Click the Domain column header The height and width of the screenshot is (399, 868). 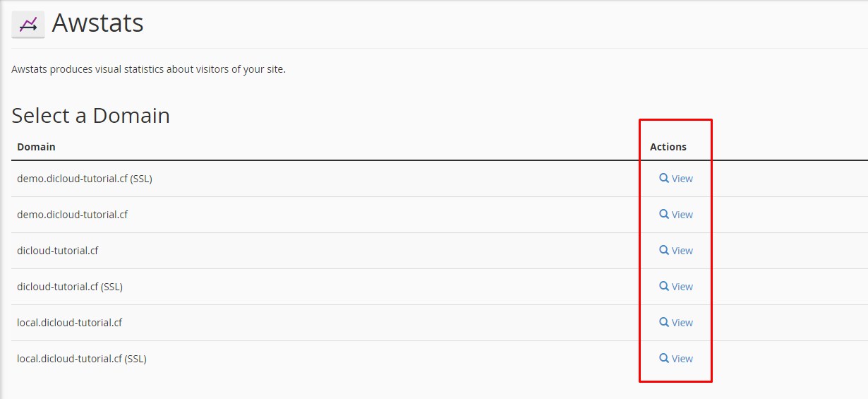point(36,147)
